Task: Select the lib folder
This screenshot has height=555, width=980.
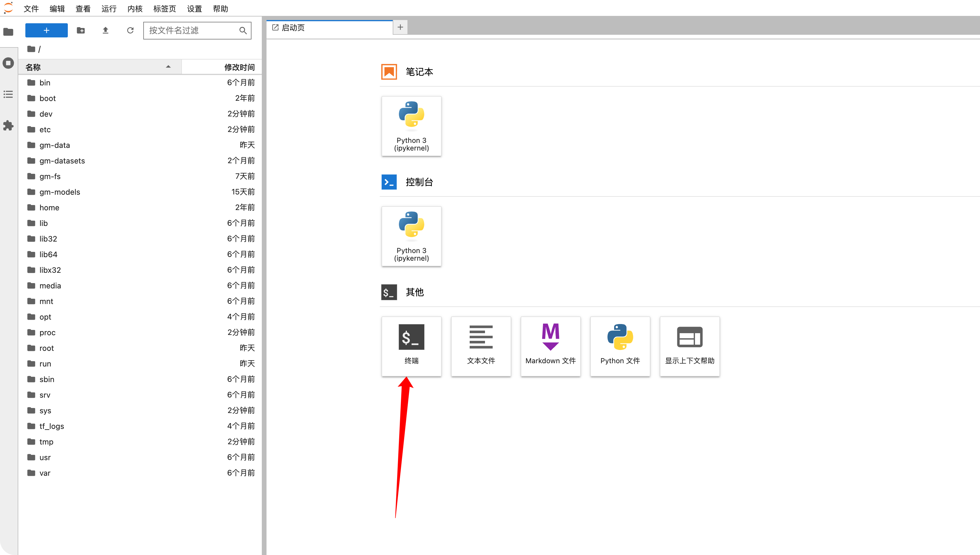Action: [140, 223]
